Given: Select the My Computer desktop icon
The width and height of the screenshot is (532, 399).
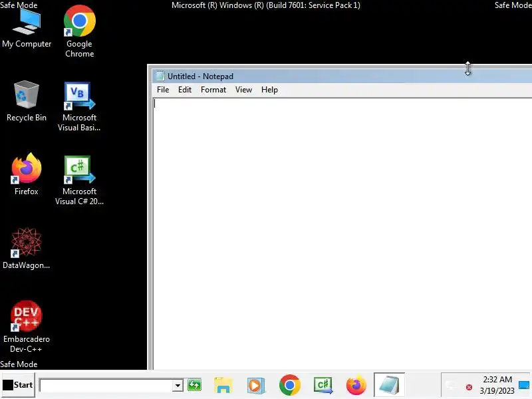Looking at the screenshot, I should pos(27,29).
